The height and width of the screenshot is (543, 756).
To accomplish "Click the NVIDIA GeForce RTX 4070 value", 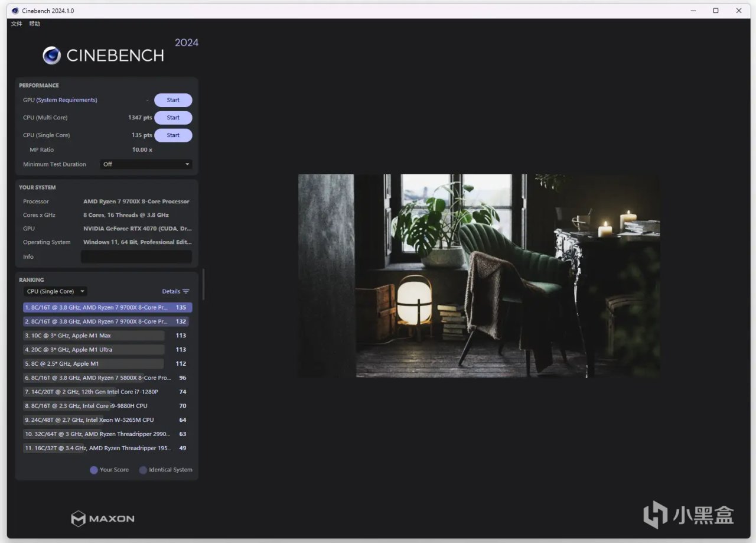I will click(x=138, y=229).
